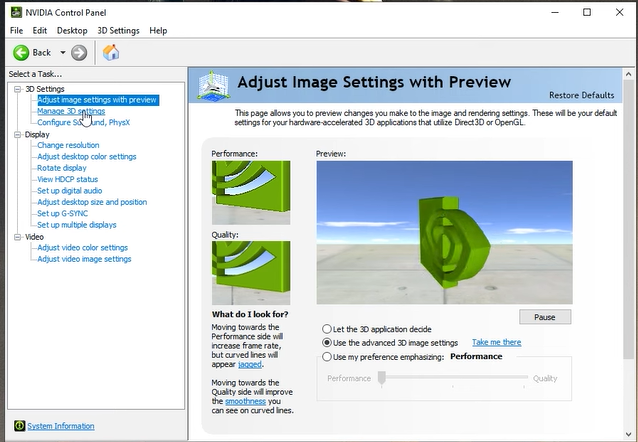638x442 pixels.
Task: Click the page header 3D settings icon
Action: (216, 86)
